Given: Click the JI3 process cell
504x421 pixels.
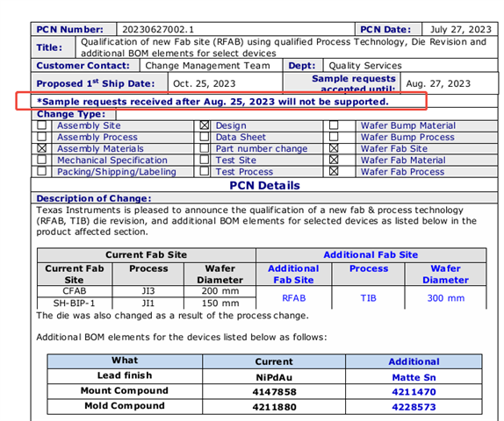Looking at the screenshot, I should 148,291.
